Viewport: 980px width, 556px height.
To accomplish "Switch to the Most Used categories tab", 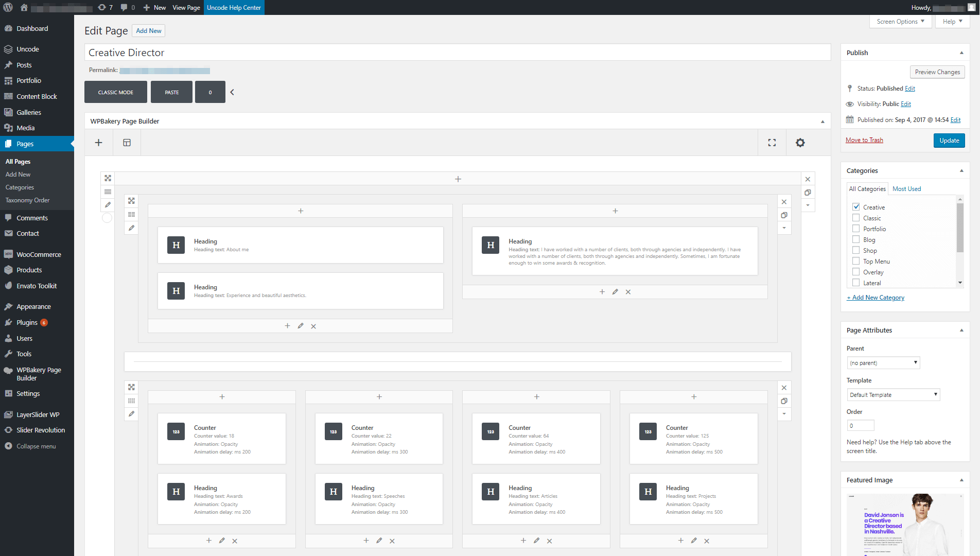I will point(906,189).
